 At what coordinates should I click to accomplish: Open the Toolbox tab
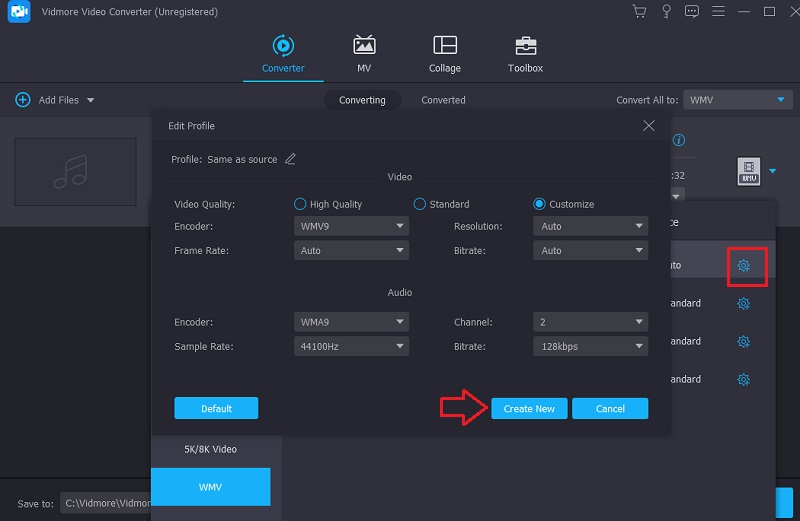coord(525,55)
